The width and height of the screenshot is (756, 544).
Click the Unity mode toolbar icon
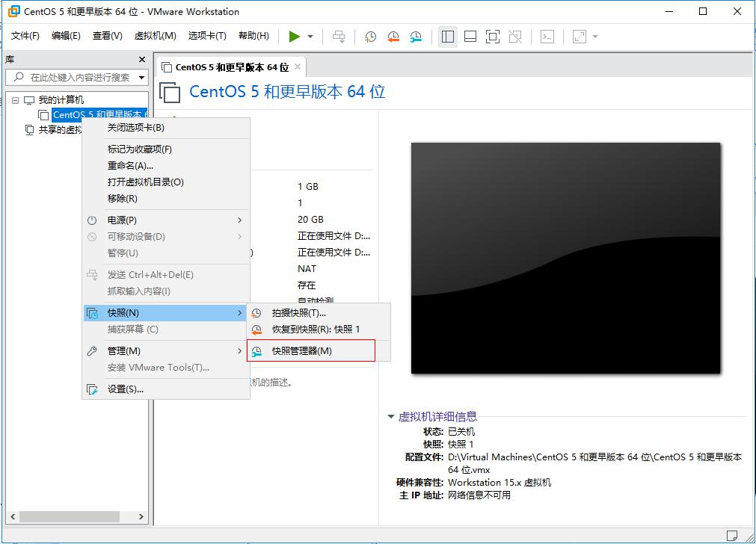pos(515,37)
